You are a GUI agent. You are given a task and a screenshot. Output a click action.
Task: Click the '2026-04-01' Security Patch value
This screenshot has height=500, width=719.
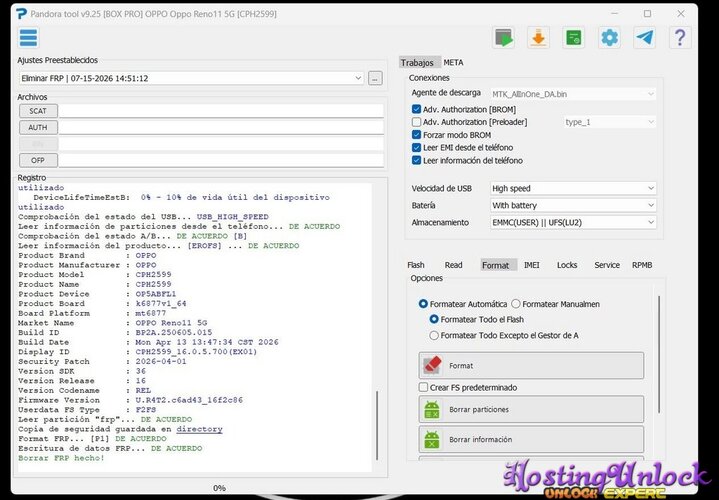(x=161, y=361)
